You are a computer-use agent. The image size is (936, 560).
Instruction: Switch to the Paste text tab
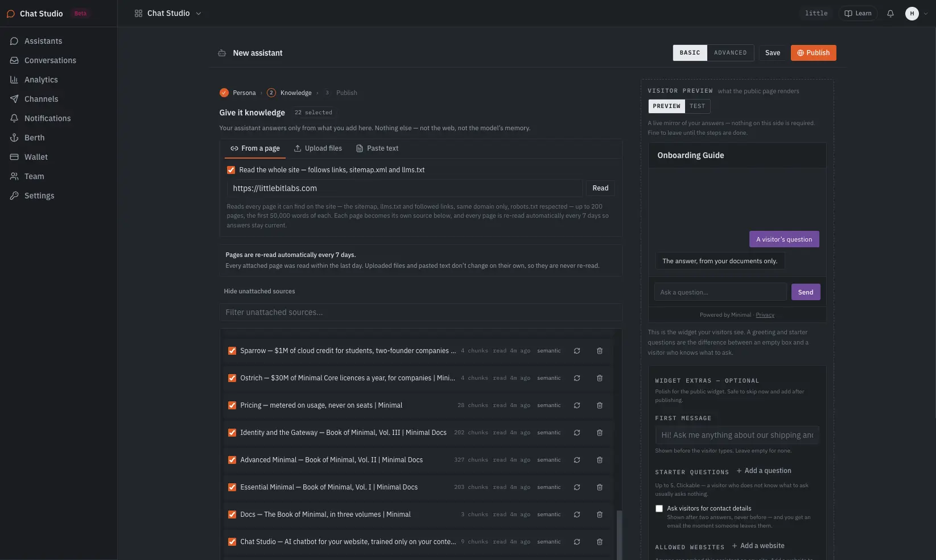[x=377, y=148]
